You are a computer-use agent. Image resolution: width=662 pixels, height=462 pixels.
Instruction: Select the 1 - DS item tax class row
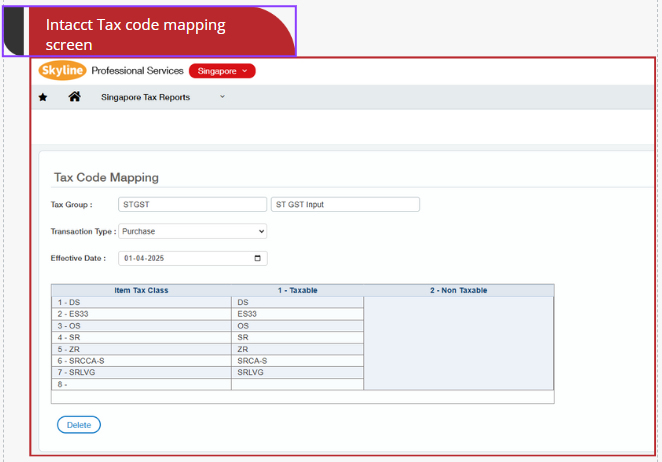141,301
